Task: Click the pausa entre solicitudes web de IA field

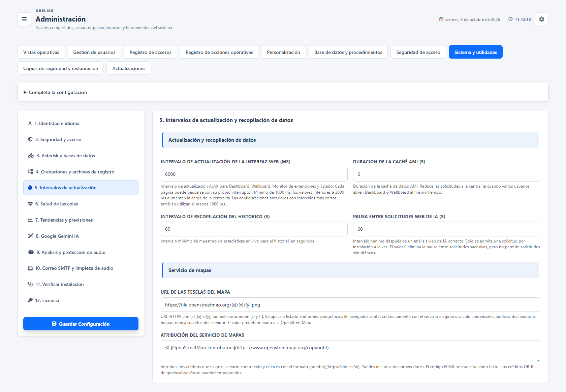Action: point(446,229)
